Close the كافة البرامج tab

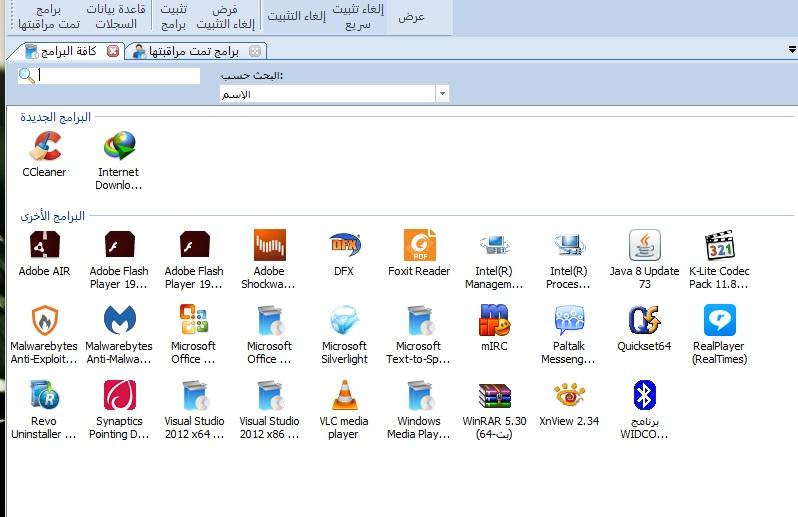pos(113,51)
